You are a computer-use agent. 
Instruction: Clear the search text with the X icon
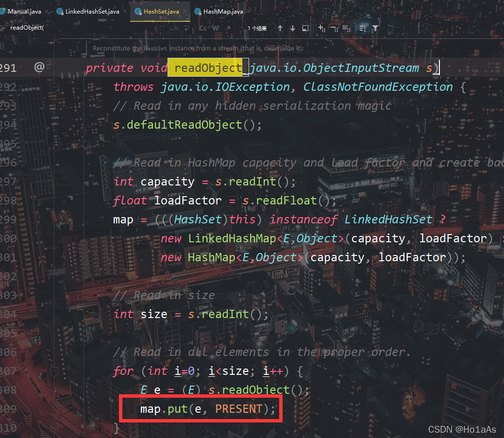coord(176,28)
